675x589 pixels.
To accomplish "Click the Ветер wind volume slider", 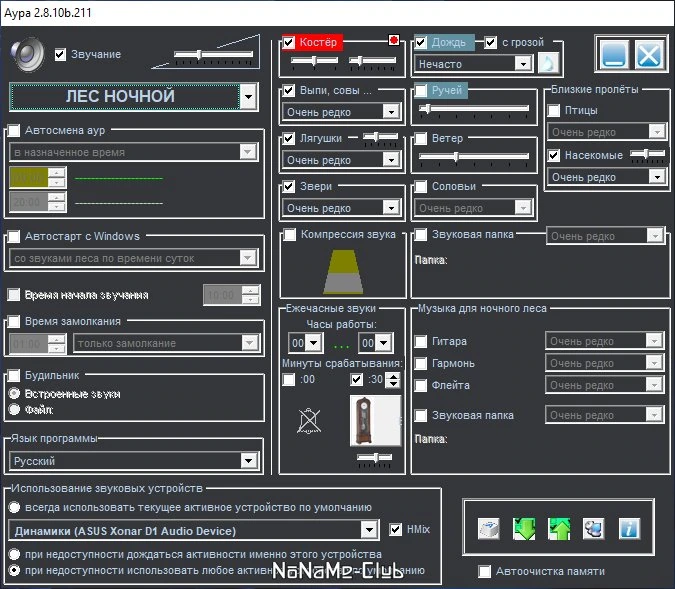I will coord(474,157).
